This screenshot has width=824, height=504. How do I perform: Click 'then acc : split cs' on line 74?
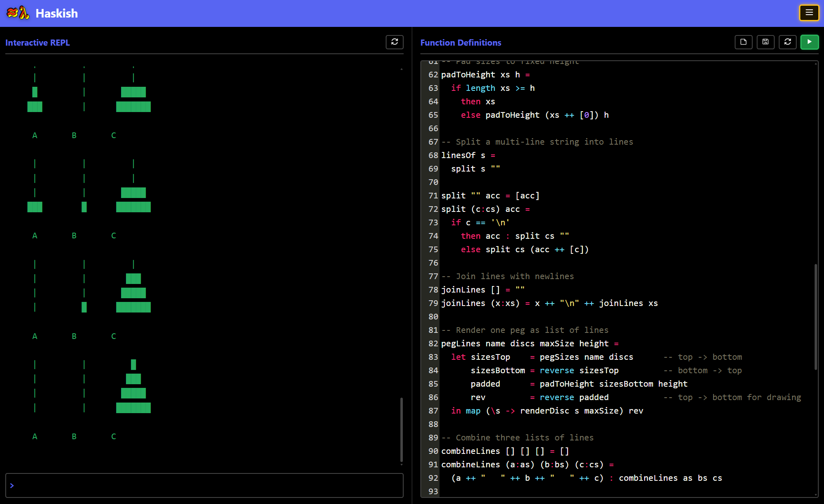click(x=515, y=236)
